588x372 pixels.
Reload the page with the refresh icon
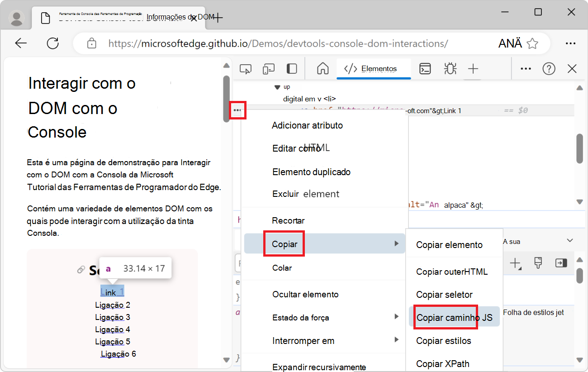(53, 43)
